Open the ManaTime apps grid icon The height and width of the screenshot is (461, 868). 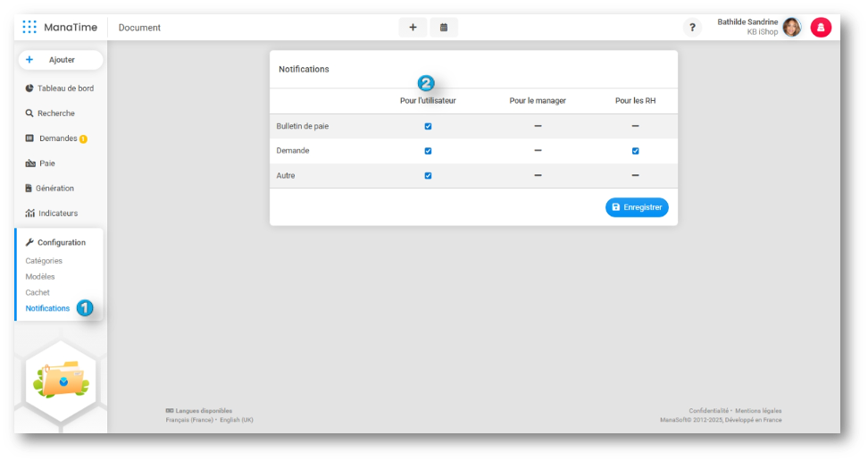pos(29,27)
